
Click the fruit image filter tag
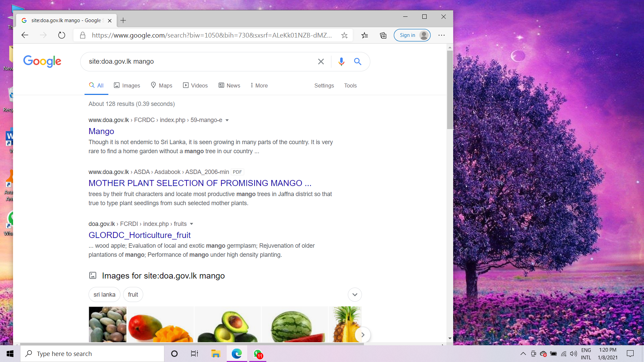(133, 294)
